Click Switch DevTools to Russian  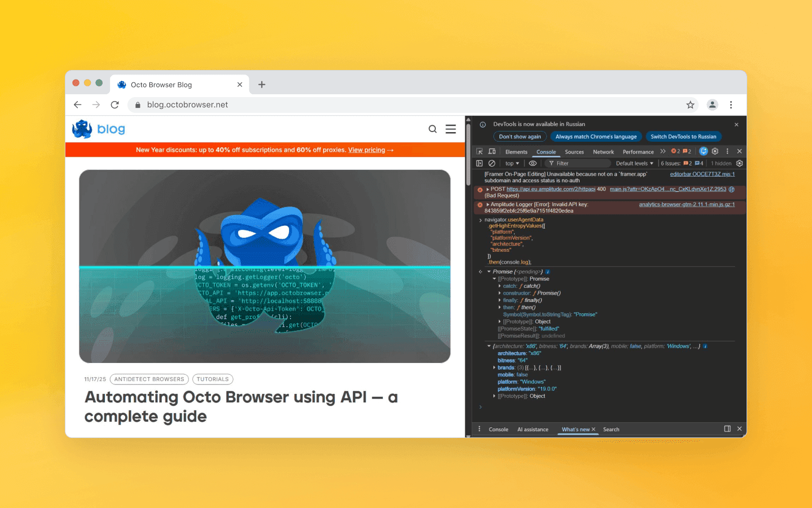coord(683,137)
